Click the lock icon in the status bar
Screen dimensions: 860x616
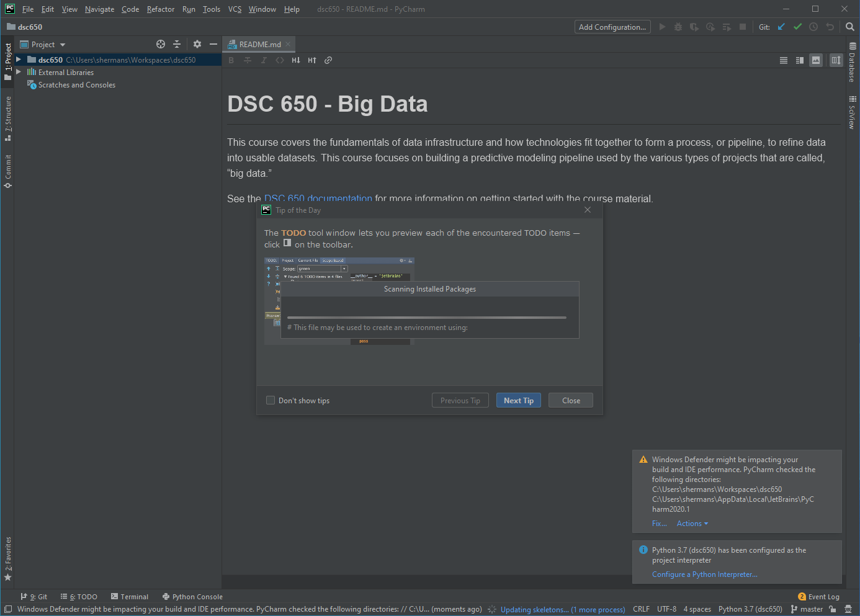click(833, 609)
